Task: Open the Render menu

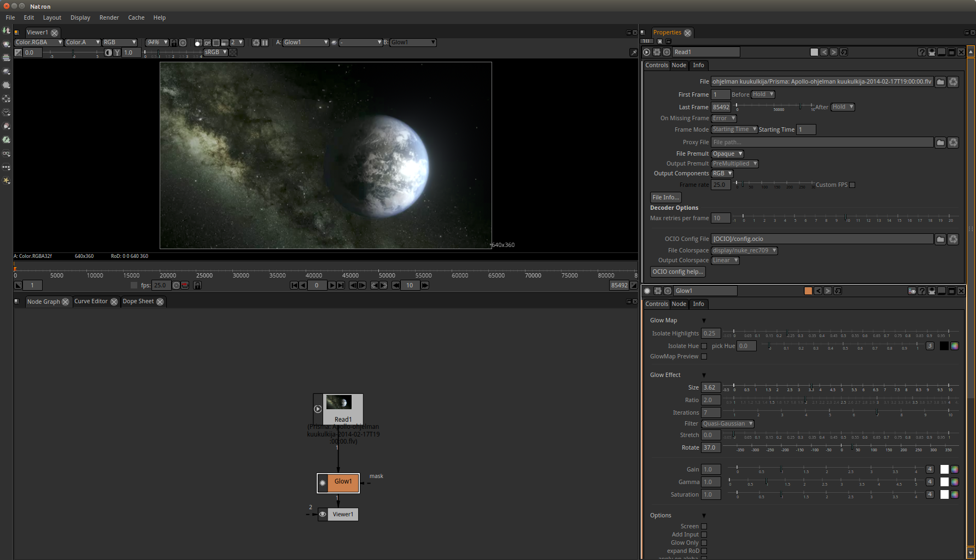Action: pyautogui.click(x=109, y=17)
